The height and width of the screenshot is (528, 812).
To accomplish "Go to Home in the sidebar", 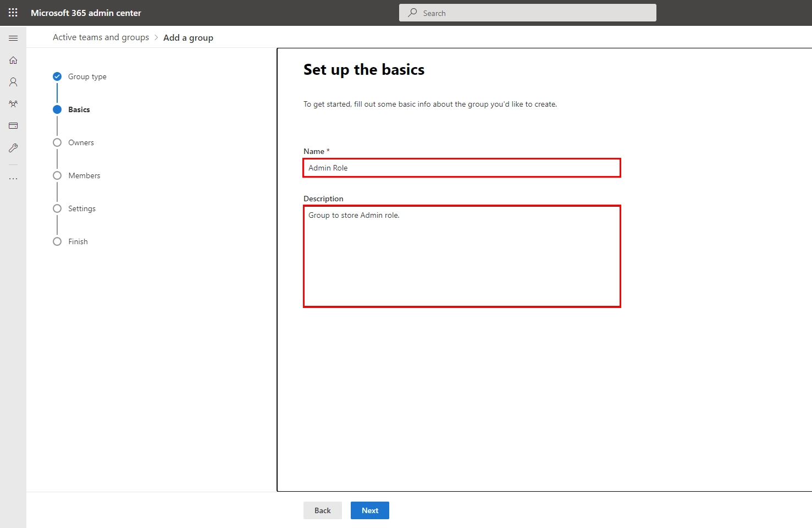I will [x=13, y=60].
